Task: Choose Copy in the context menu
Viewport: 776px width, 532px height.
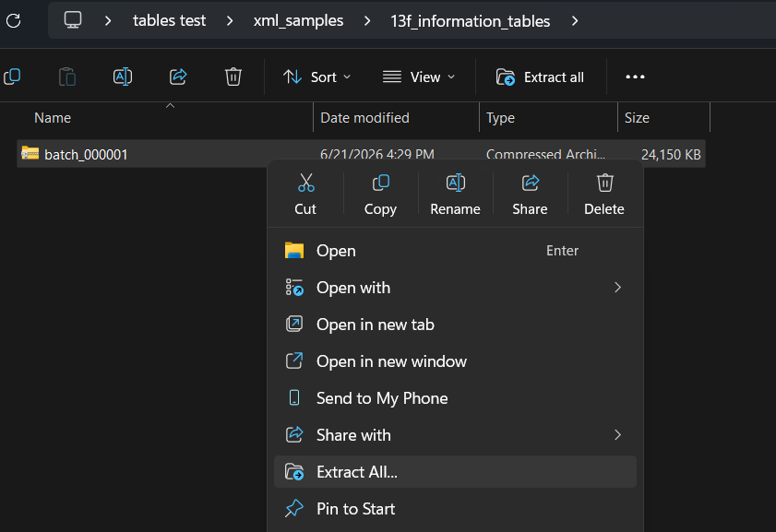Action: (x=380, y=195)
